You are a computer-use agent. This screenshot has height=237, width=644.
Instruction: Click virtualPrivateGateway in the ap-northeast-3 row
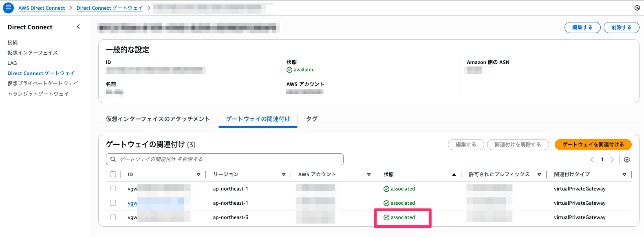tap(580, 217)
